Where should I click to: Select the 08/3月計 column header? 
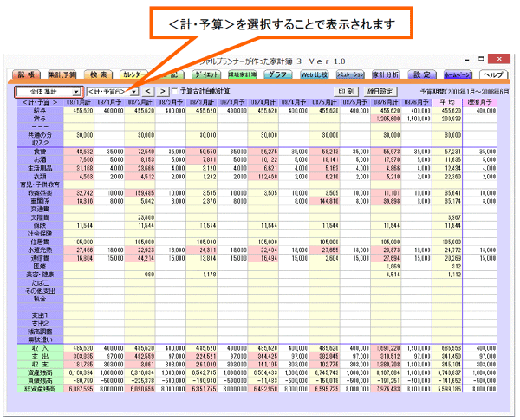(x=201, y=102)
